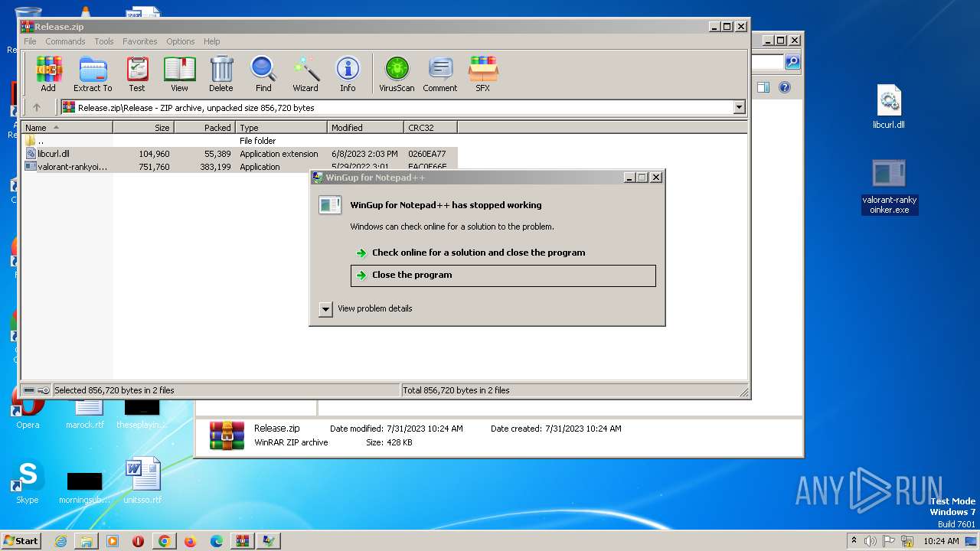Run the VirusScan toolbar icon
Viewport: 980px width, 551px height.
pos(397,74)
